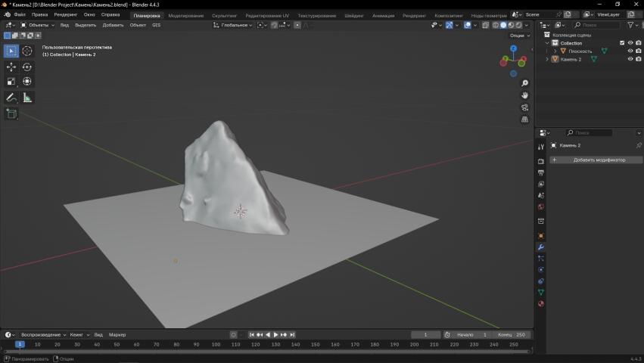
Task: Disable Камень 2 in renders camera icon
Action: tap(638, 59)
